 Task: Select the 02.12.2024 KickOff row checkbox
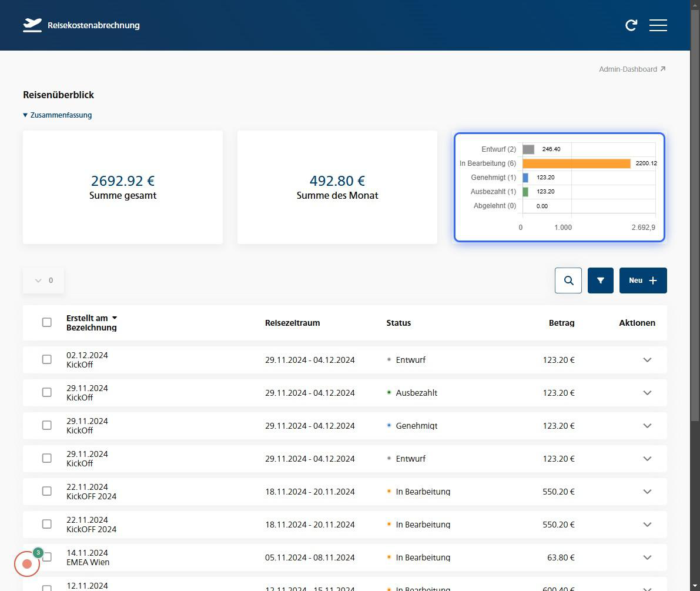pyautogui.click(x=47, y=360)
